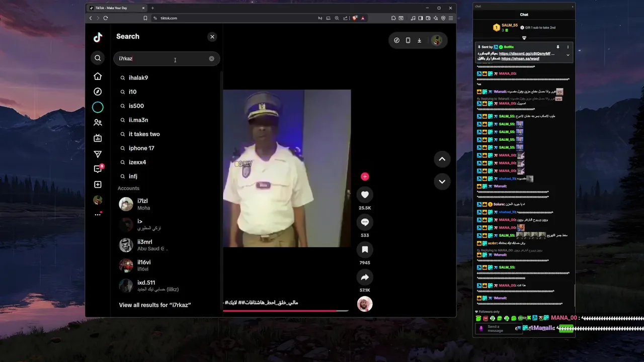Go back in the browser
Image resolution: width=644 pixels, height=362 pixels.
click(91, 18)
